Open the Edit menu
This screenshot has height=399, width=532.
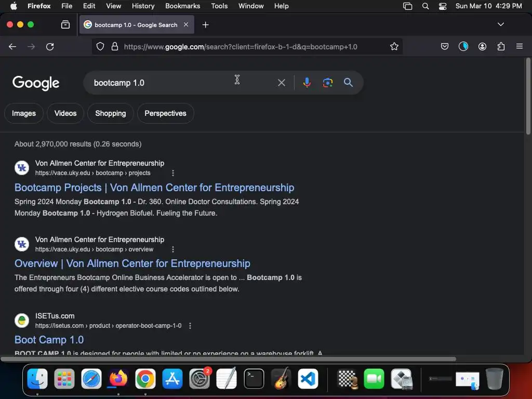pyautogui.click(x=89, y=6)
